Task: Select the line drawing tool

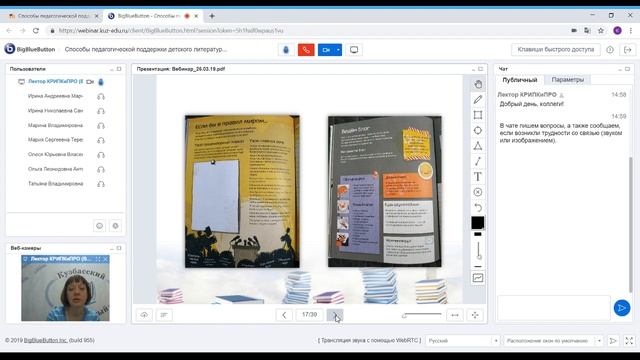Action: [478, 161]
